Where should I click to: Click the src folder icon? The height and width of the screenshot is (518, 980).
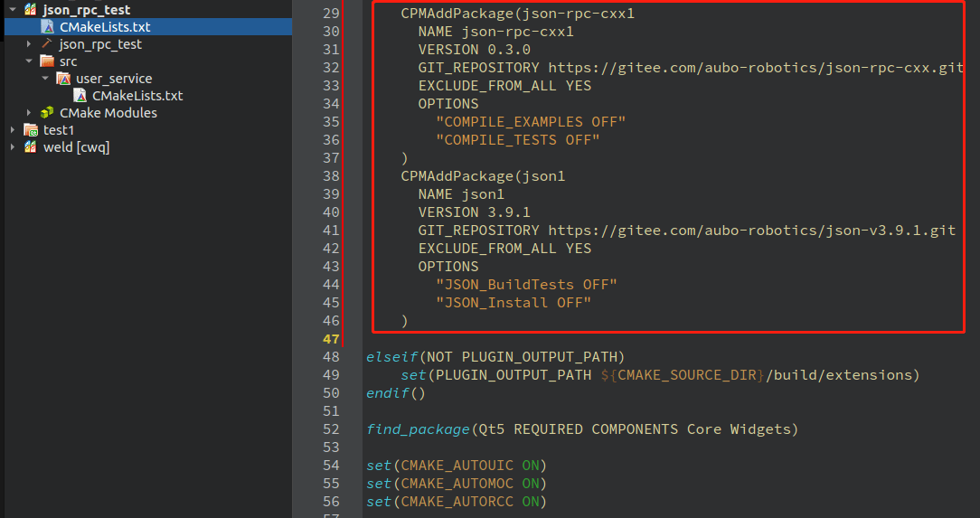[47, 61]
